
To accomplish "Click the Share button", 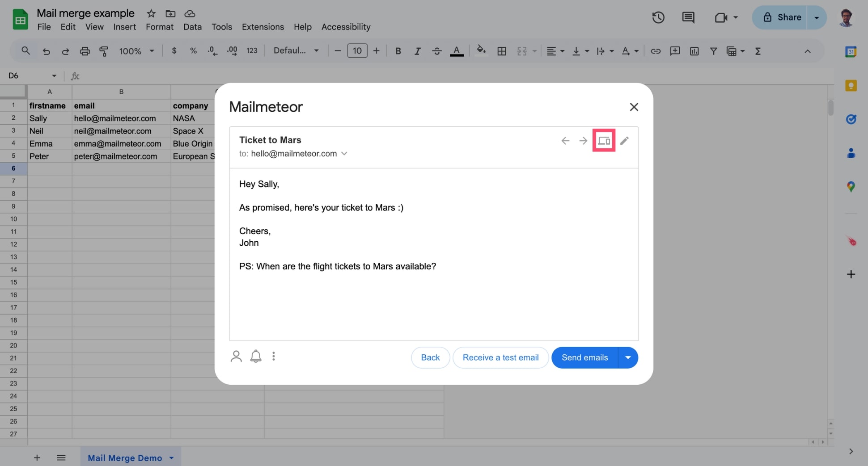I will (780, 17).
